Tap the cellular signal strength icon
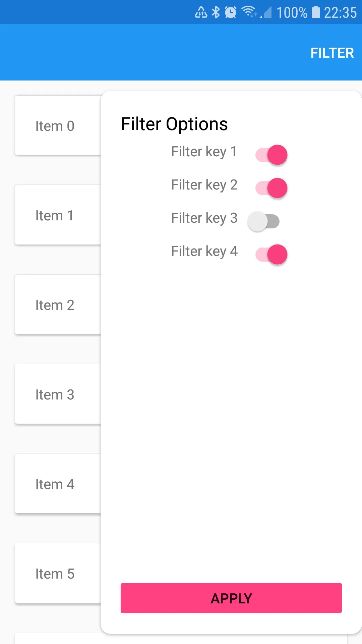The image size is (362, 644). pos(266,13)
